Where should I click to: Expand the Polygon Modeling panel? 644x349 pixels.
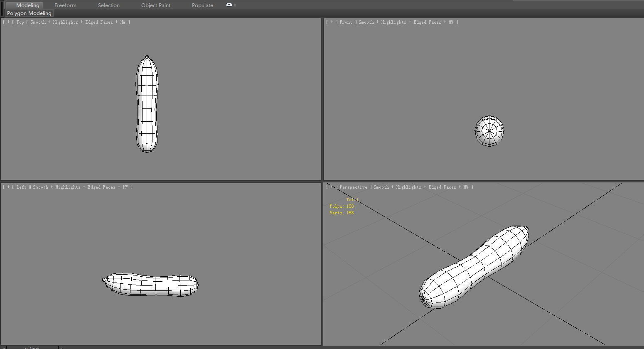click(29, 13)
